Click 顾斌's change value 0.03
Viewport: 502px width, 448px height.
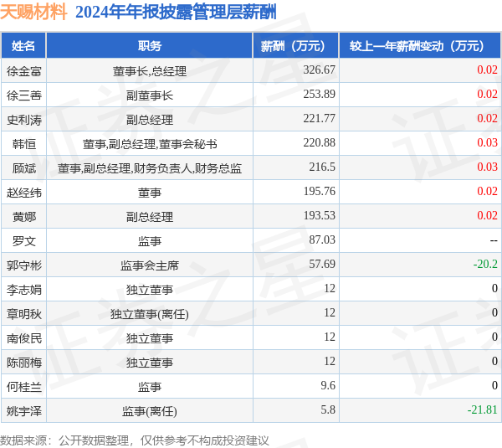[x=487, y=167]
